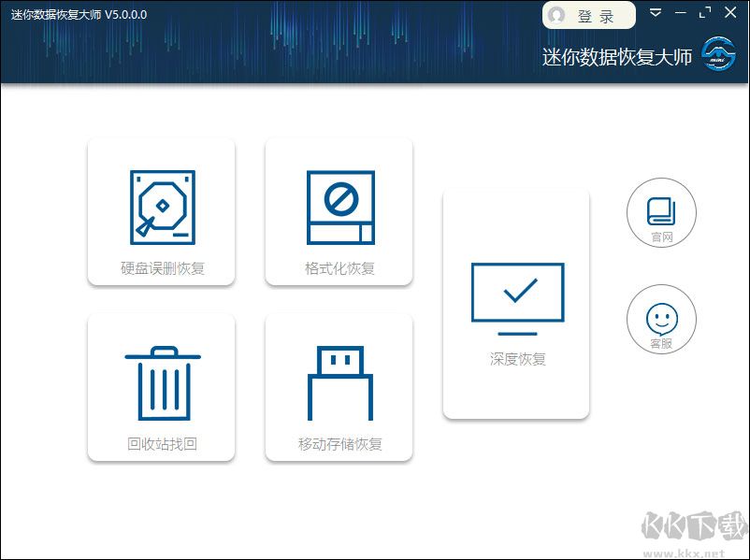Open the hard disk deletion recovery tool
Image resolution: width=750 pixels, height=560 pixels.
pos(161,206)
